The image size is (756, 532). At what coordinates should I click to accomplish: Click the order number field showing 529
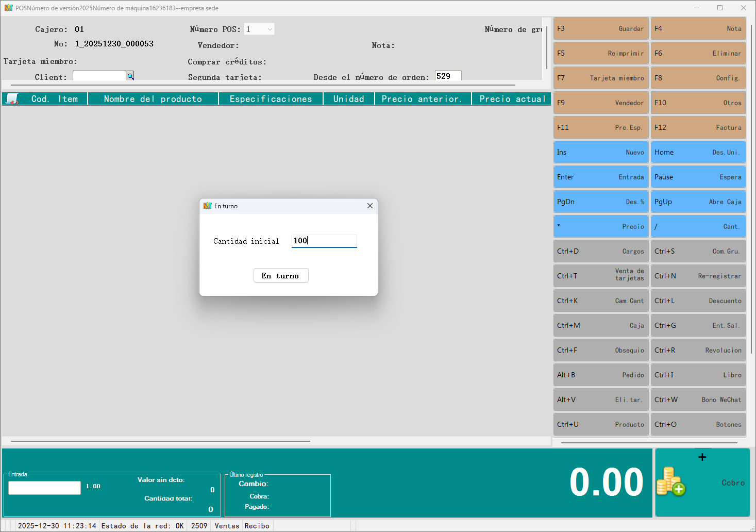[447, 76]
